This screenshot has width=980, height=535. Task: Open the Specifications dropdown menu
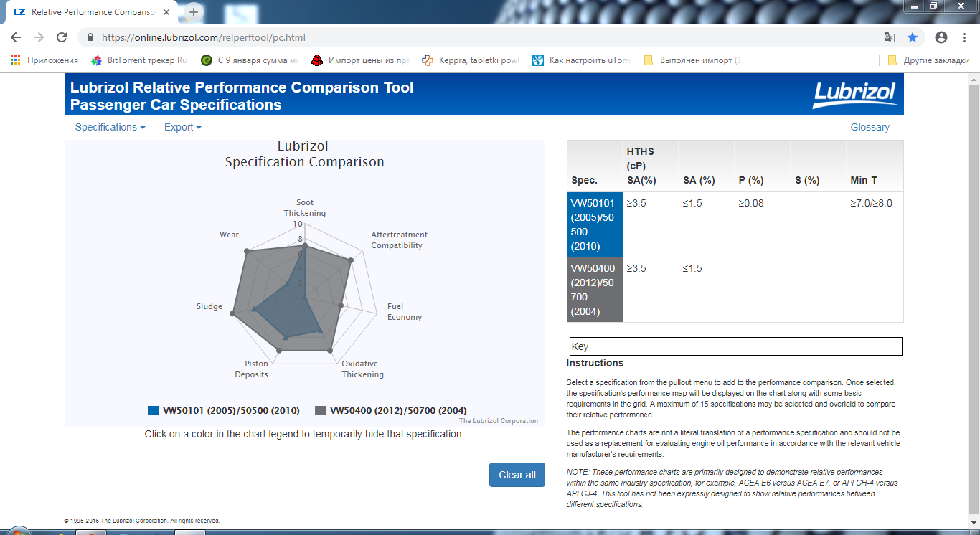110,127
